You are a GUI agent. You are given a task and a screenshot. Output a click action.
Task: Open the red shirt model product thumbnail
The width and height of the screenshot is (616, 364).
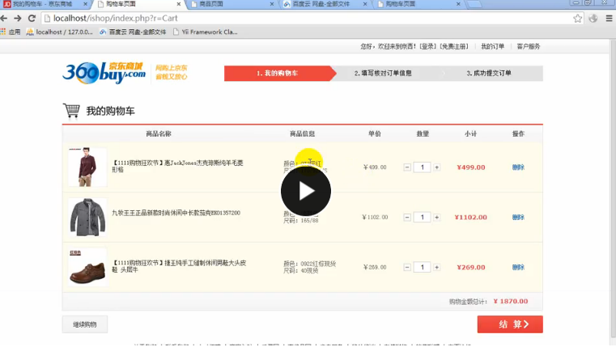pyautogui.click(x=87, y=167)
